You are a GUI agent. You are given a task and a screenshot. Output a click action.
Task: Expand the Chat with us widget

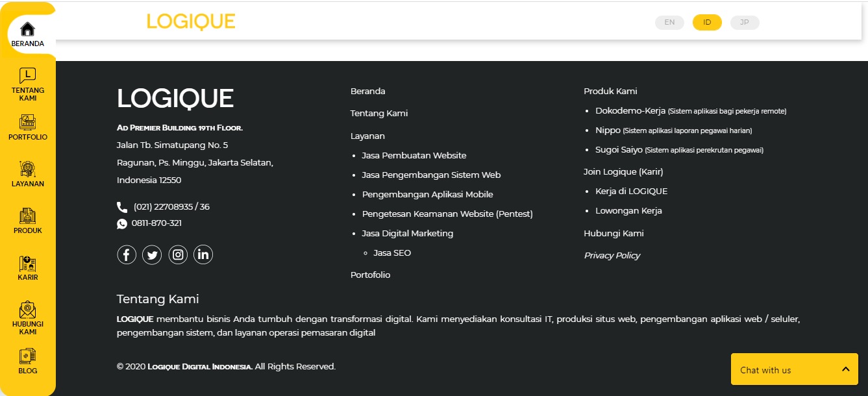tap(794, 369)
